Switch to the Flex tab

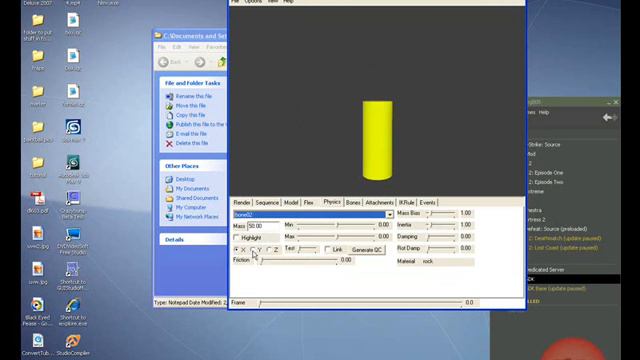(x=309, y=203)
